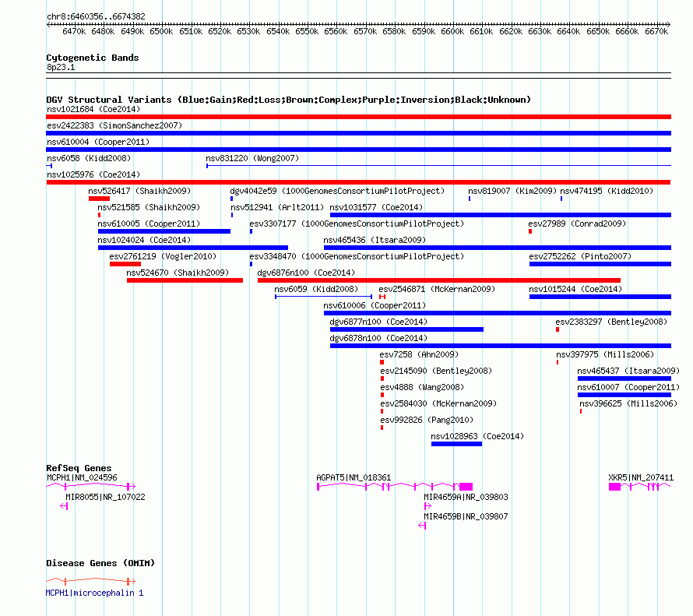Select nsv831220 (Wong2007) variant label

tap(252, 158)
